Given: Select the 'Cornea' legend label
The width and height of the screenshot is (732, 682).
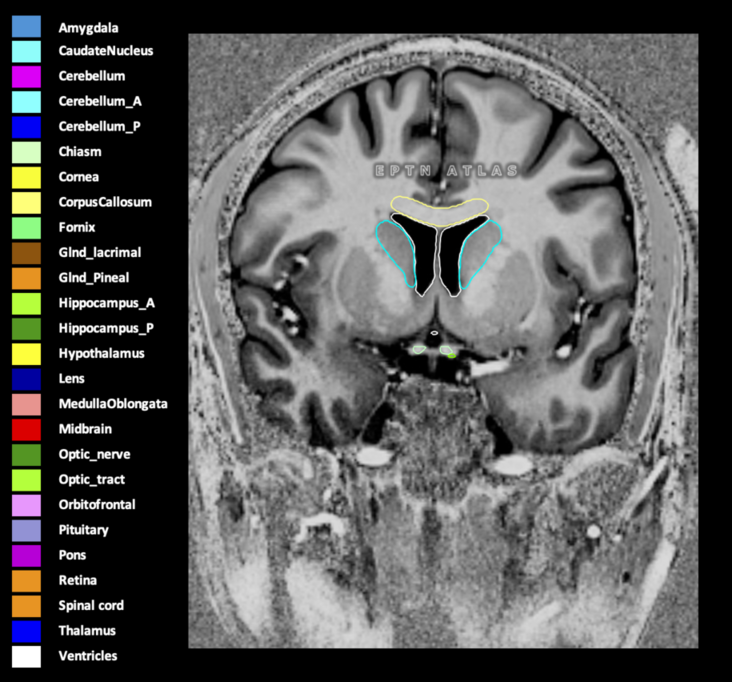Looking at the screenshot, I should point(78,176).
